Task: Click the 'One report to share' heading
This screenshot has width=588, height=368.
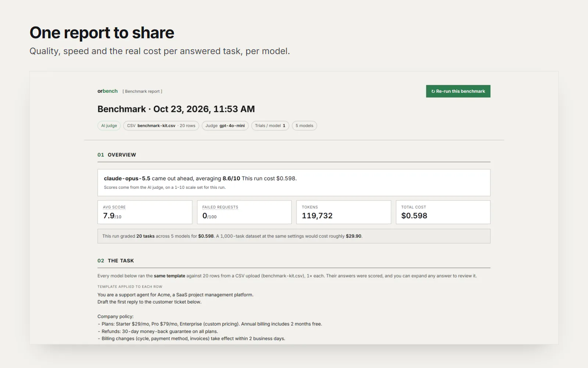Action: tap(102, 33)
